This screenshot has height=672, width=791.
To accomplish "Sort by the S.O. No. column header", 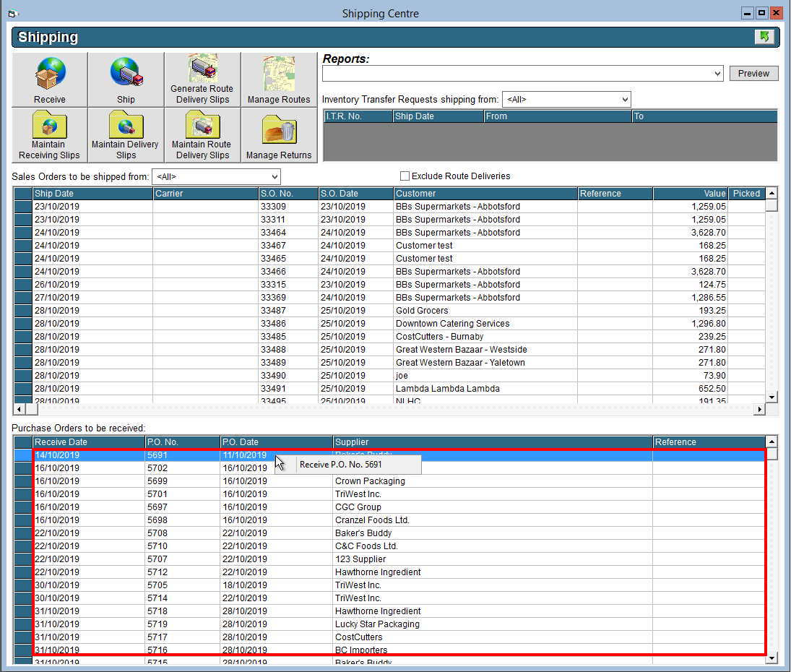I will pos(288,193).
